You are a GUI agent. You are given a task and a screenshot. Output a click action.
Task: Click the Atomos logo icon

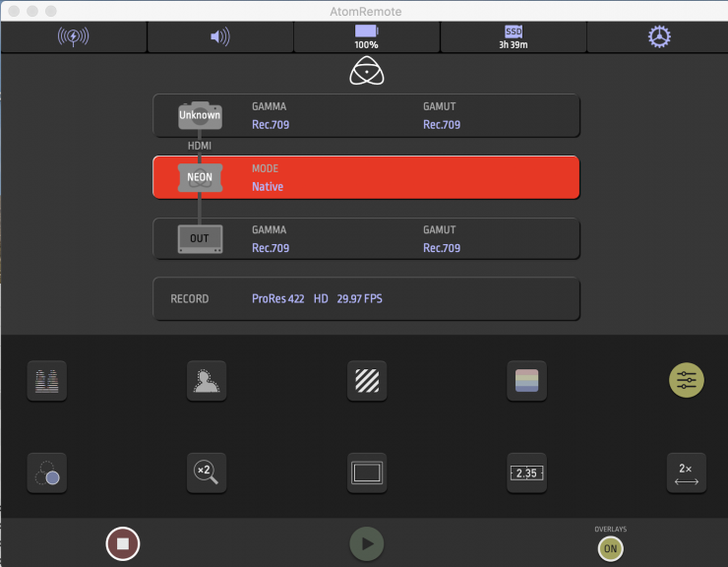coord(366,74)
